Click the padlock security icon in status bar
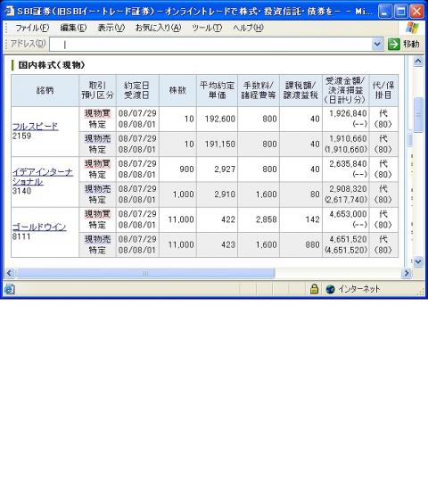 [x=314, y=289]
